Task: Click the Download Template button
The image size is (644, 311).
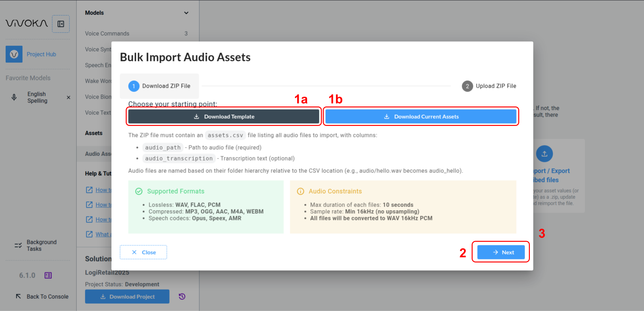Action: tap(224, 117)
